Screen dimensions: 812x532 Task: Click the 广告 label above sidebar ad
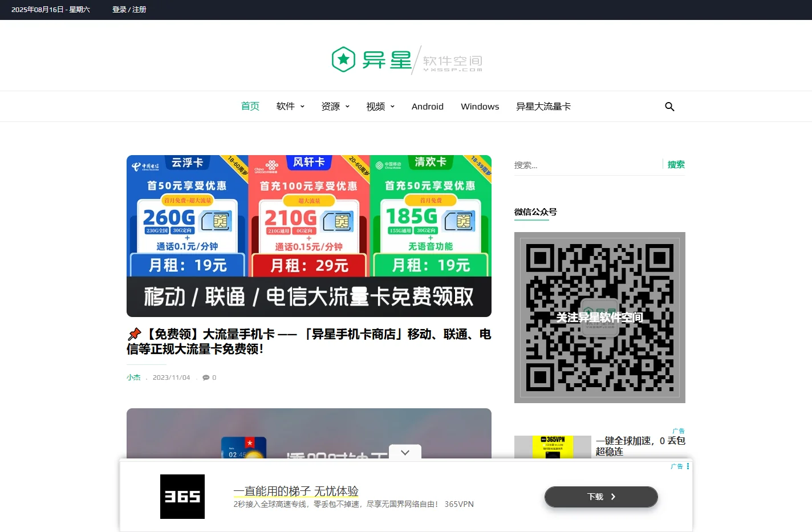pyautogui.click(x=679, y=431)
